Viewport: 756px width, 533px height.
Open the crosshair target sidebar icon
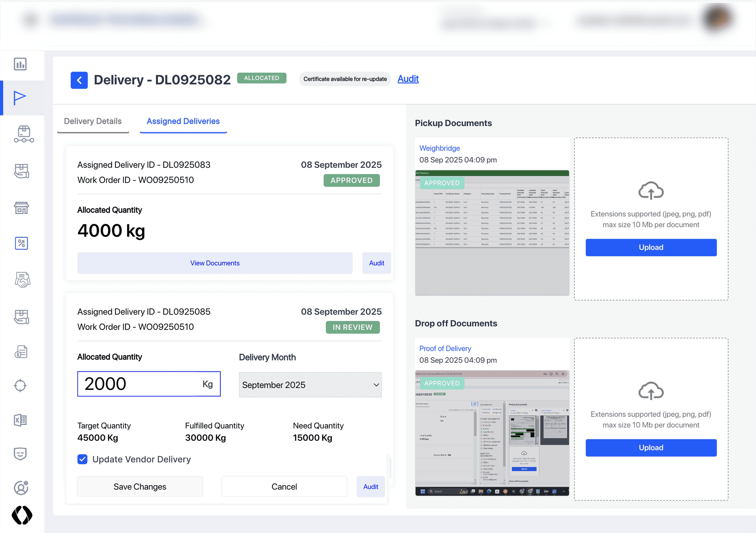tap(20, 385)
